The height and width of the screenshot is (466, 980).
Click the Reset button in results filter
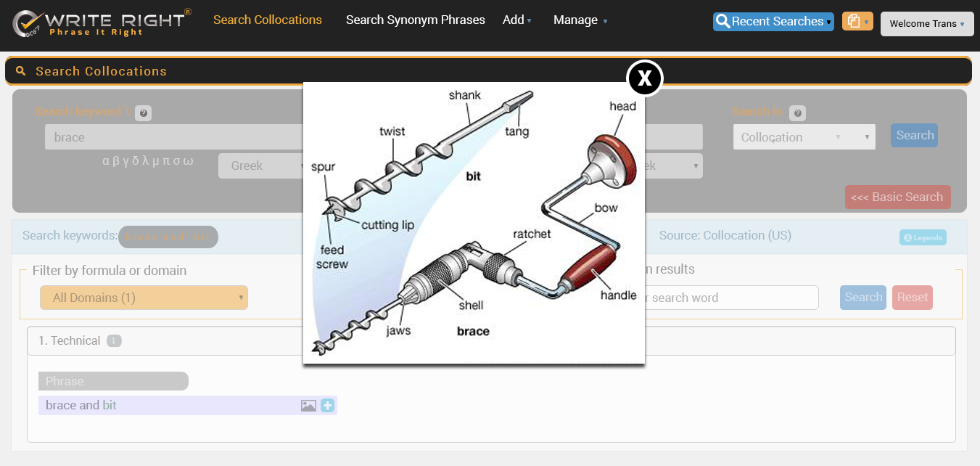912,298
